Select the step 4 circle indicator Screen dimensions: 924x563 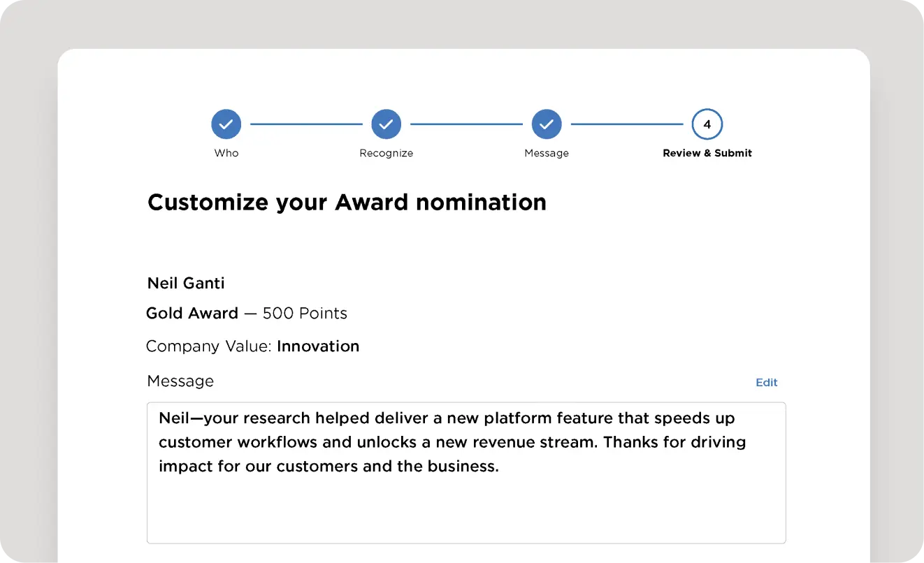pyautogui.click(x=707, y=124)
